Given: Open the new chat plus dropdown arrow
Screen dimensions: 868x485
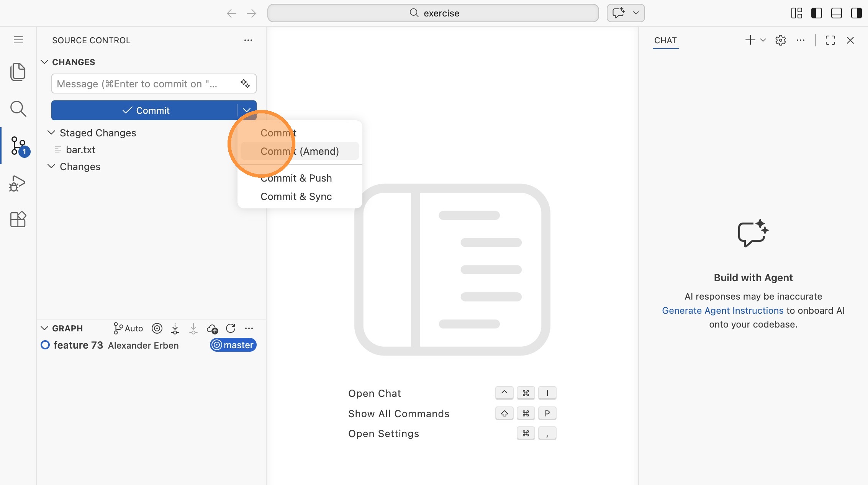Looking at the screenshot, I should [x=763, y=40].
